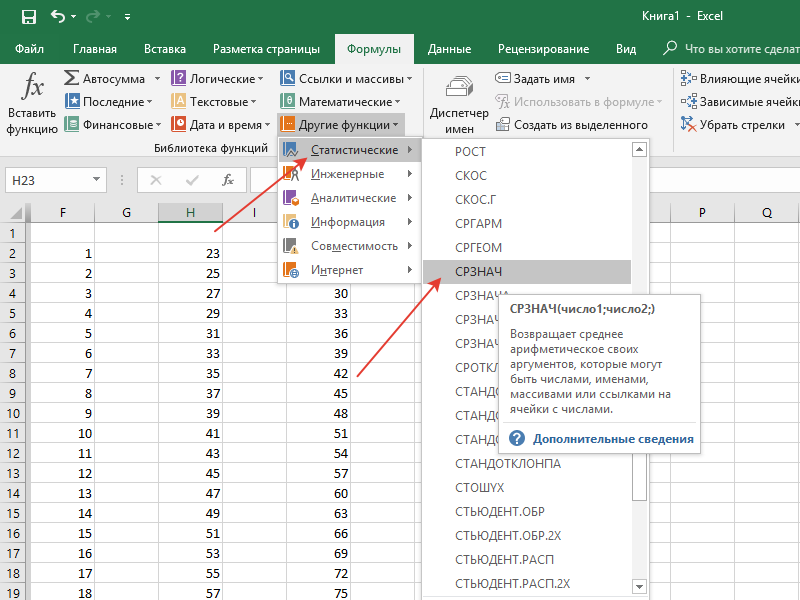The height and width of the screenshot is (600, 800).
Task: Select column G header
Action: [x=127, y=212]
